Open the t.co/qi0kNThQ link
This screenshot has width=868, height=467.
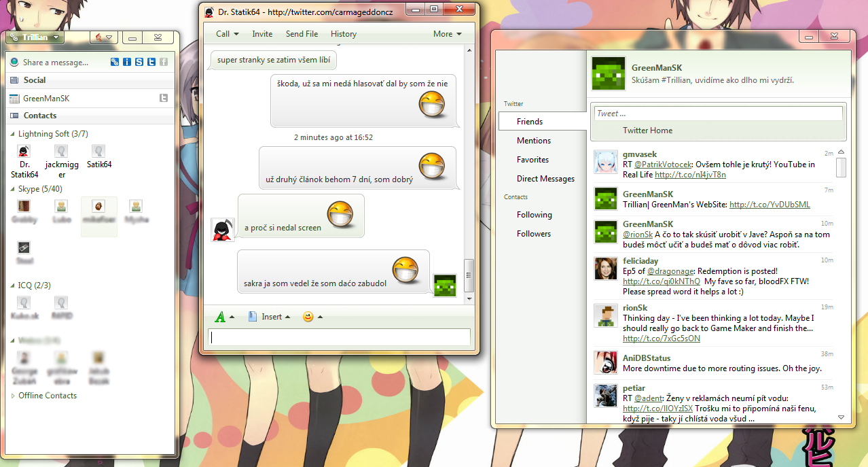tap(662, 281)
